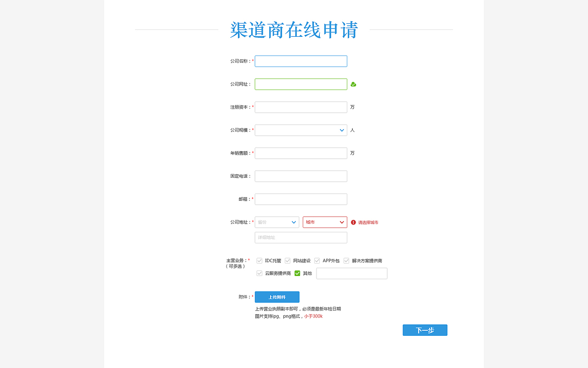588x368 pixels.
Task: Toggle the 解决方案提供商 checkbox
Action: (346, 261)
